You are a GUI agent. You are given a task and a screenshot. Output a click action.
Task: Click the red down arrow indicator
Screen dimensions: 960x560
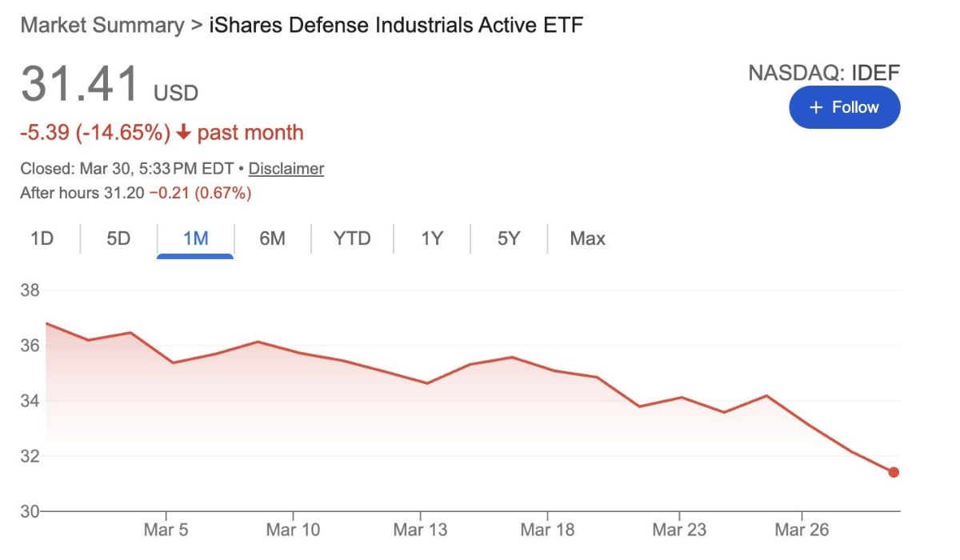coord(184,133)
